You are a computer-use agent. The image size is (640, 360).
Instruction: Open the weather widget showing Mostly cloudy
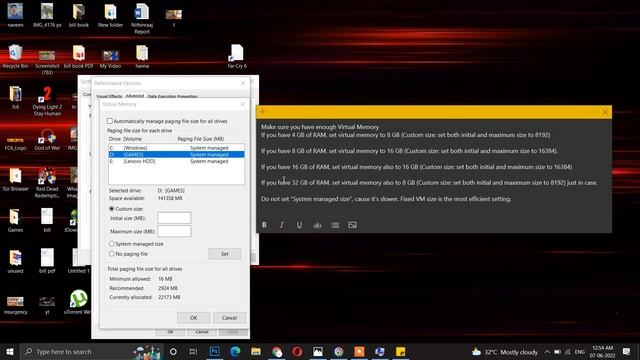point(505,351)
